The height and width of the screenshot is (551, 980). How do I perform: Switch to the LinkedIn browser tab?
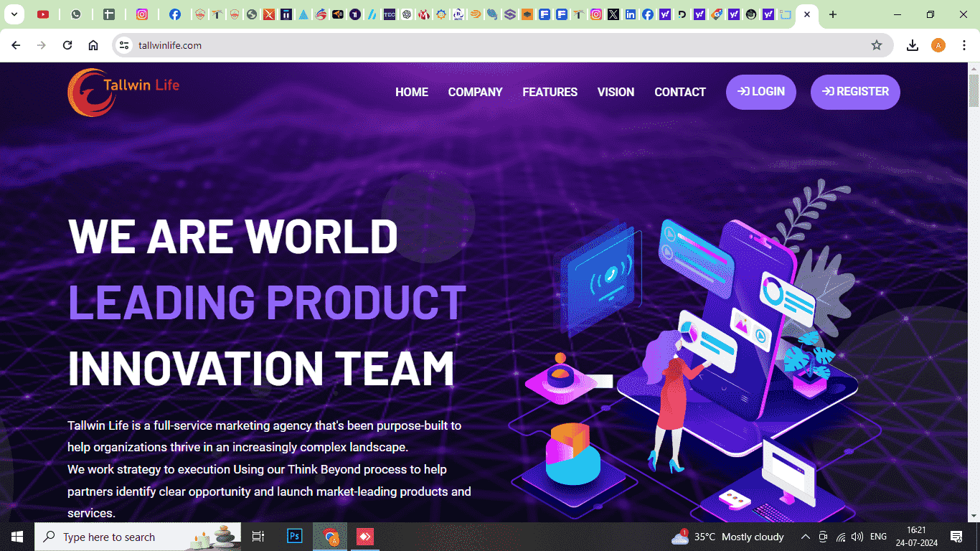631,14
